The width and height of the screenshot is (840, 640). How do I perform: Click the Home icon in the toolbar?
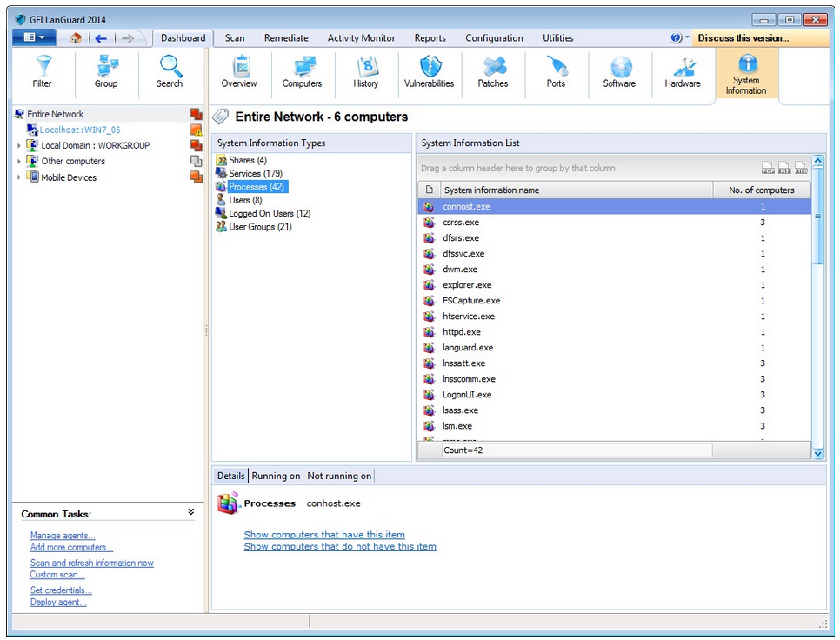pyautogui.click(x=76, y=38)
